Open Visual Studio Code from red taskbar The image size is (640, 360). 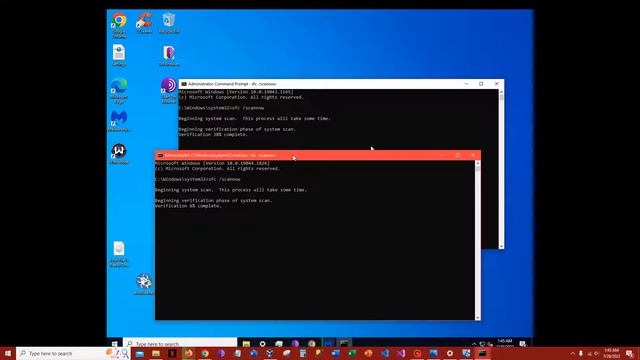[x=384, y=353]
